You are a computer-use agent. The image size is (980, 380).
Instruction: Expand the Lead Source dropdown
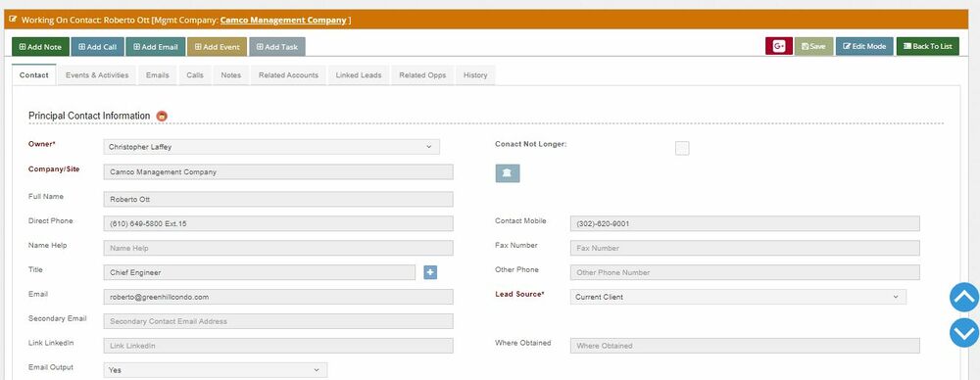pos(738,297)
